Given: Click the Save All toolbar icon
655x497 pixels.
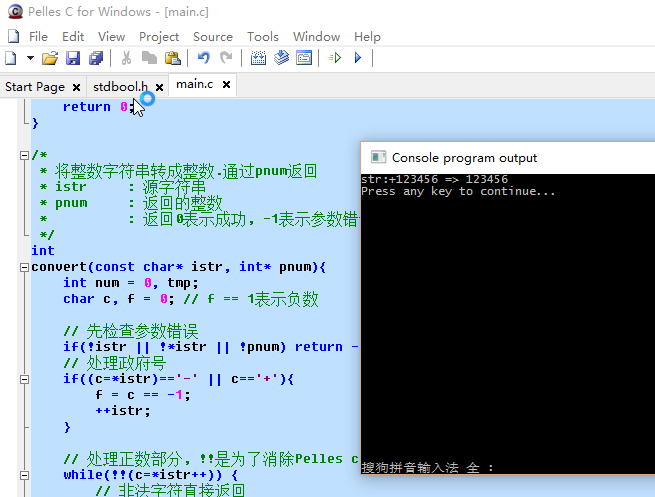Looking at the screenshot, I should [96, 58].
